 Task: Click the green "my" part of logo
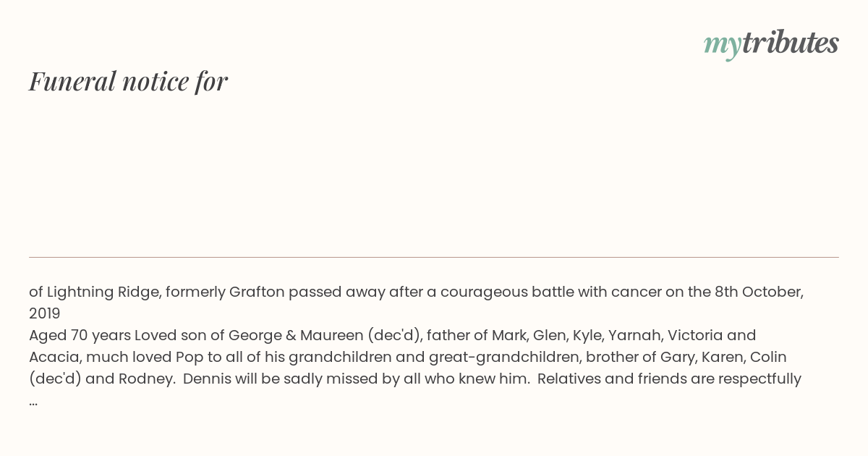click(x=722, y=45)
